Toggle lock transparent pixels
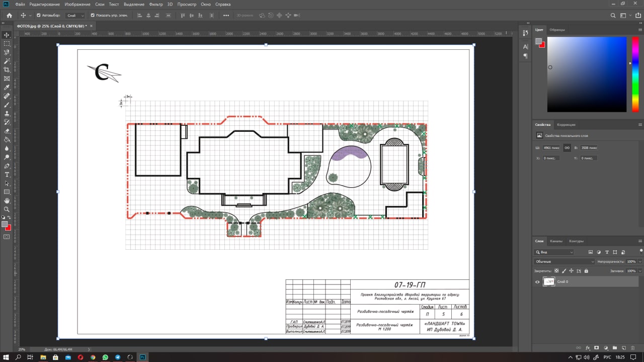The width and height of the screenshot is (644, 362). [x=556, y=271]
